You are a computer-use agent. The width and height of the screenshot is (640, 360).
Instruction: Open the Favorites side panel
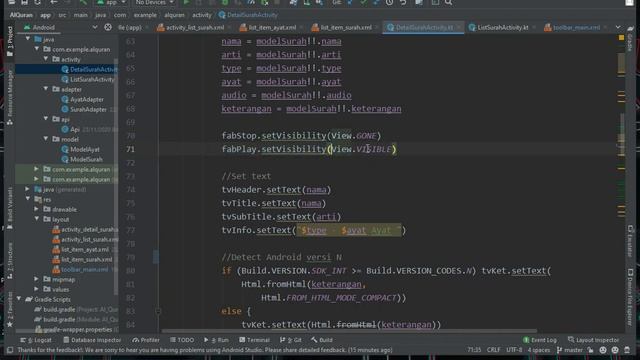tap(10, 310)
